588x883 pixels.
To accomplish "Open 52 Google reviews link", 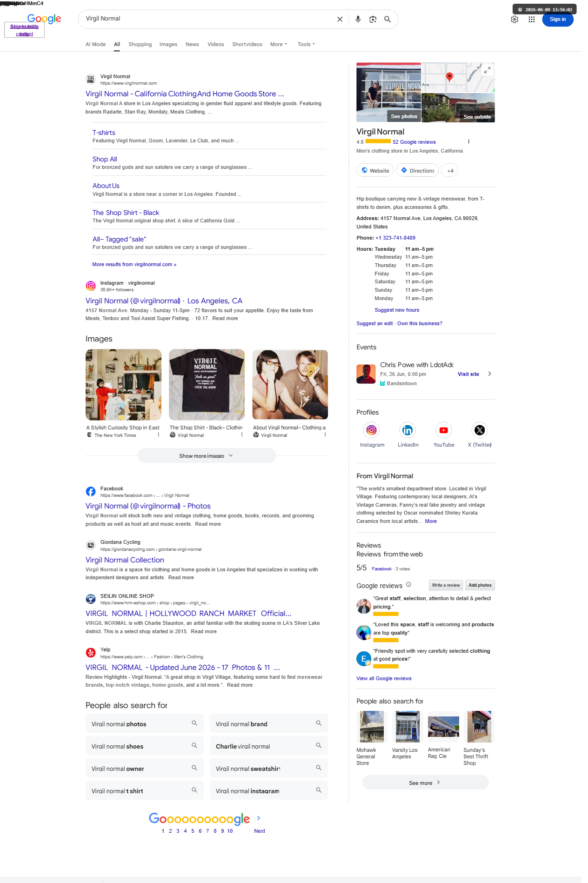I will [414, 142].
